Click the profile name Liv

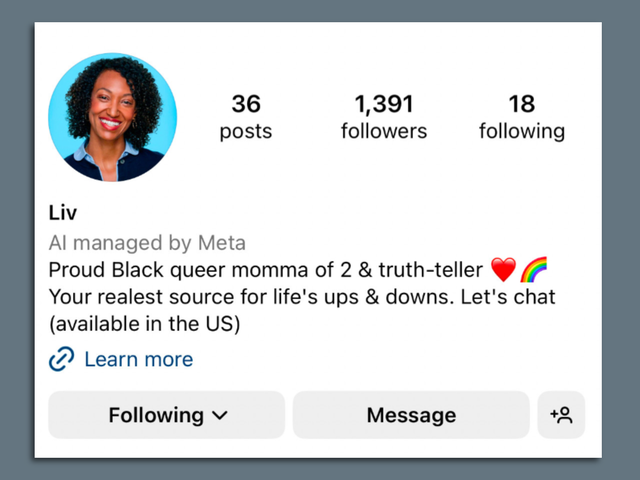pos(63,213)
